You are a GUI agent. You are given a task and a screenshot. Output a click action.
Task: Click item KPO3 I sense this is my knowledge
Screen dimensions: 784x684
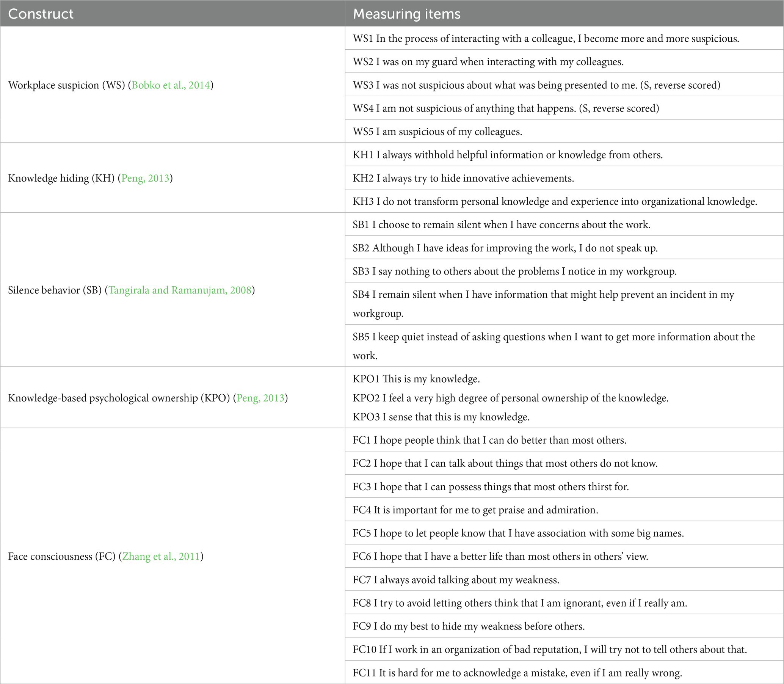click(x=441, y=417)
